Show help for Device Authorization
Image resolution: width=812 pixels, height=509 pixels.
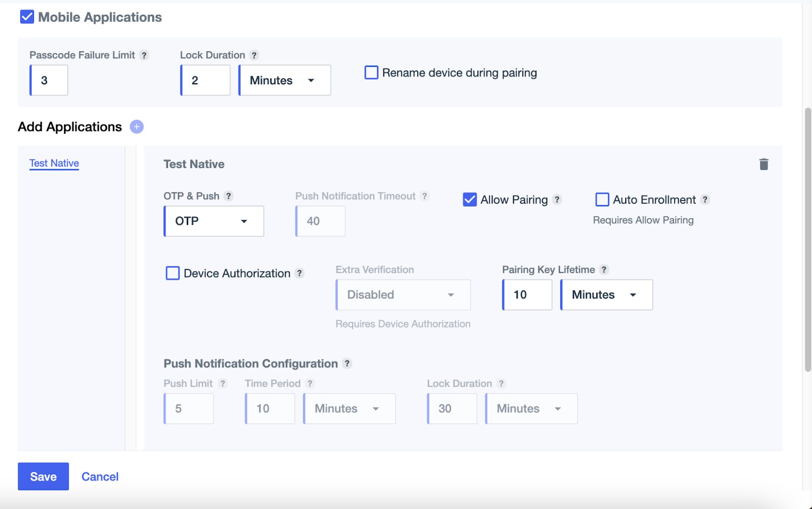[300, 274]
